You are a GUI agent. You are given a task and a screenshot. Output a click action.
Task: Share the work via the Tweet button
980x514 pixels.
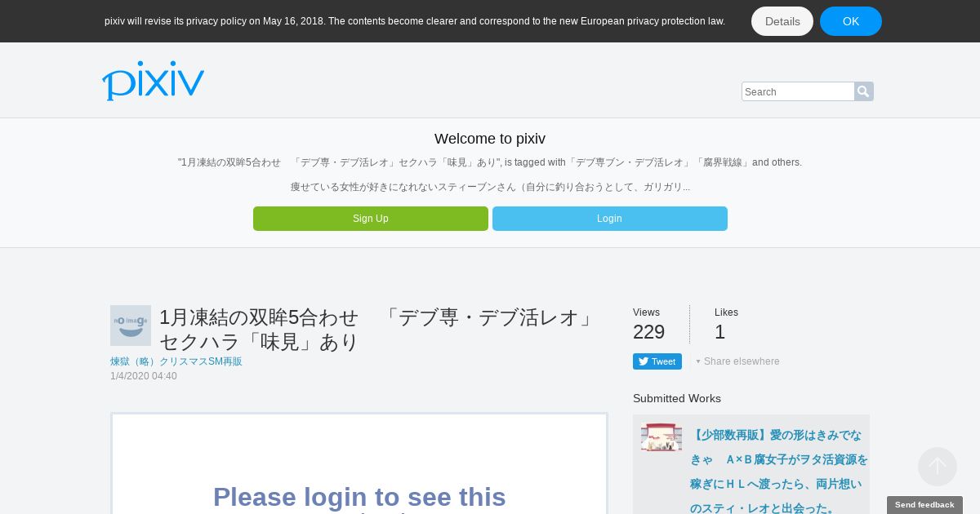tap(657, 361)
